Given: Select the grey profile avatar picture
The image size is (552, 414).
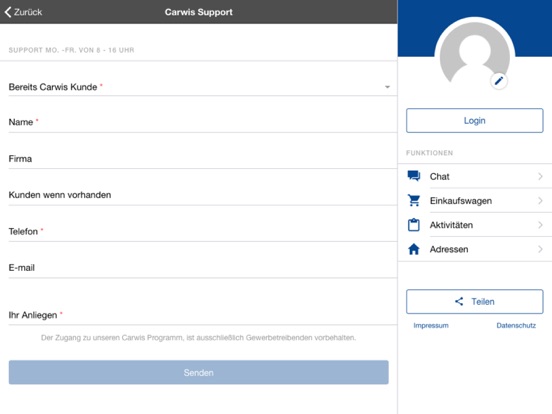Looking at the screenshot, I should [475, 56].
